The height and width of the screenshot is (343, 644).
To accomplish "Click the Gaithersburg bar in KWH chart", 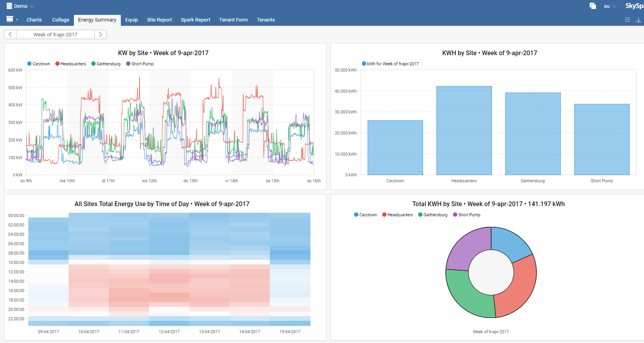I will click(533, 134).
